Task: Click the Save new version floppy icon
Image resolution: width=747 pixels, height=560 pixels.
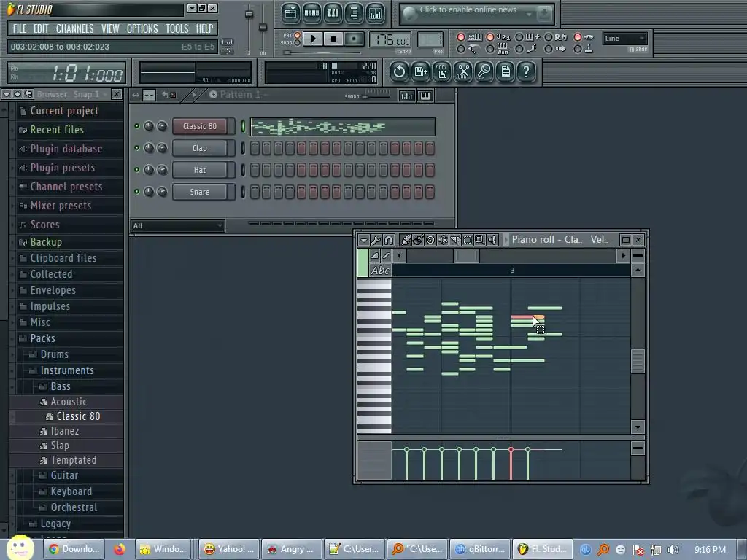Action: (420, 72)
